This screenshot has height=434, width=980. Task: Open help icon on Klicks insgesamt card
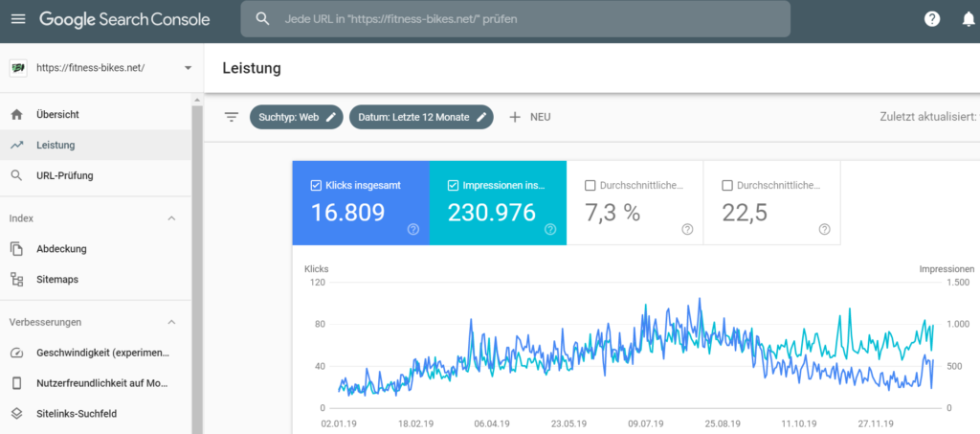click(413, 230)
